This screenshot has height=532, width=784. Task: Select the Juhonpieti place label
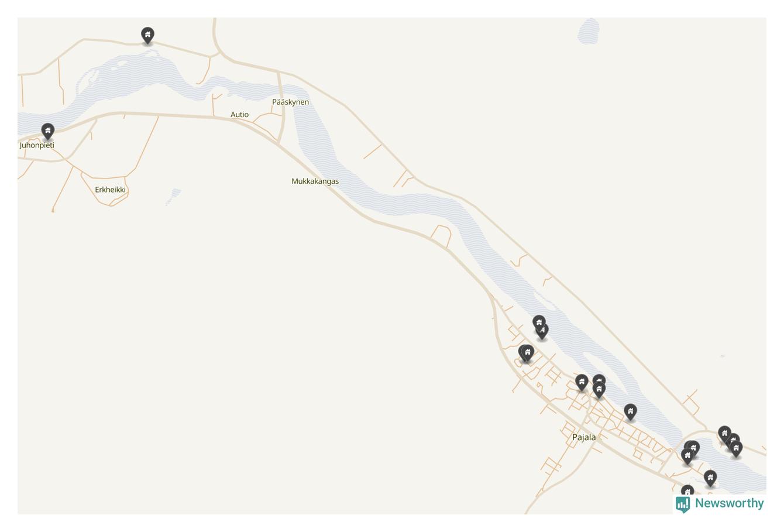coord(37,145)
